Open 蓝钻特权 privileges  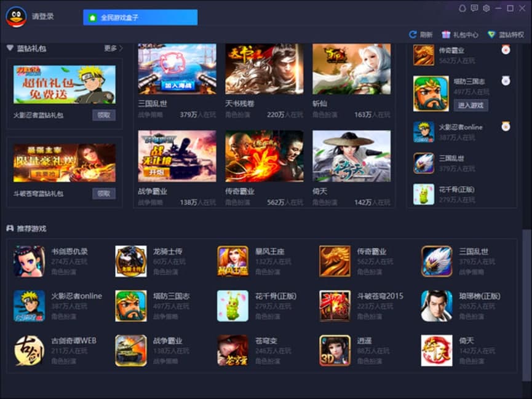tap(506, 34)
